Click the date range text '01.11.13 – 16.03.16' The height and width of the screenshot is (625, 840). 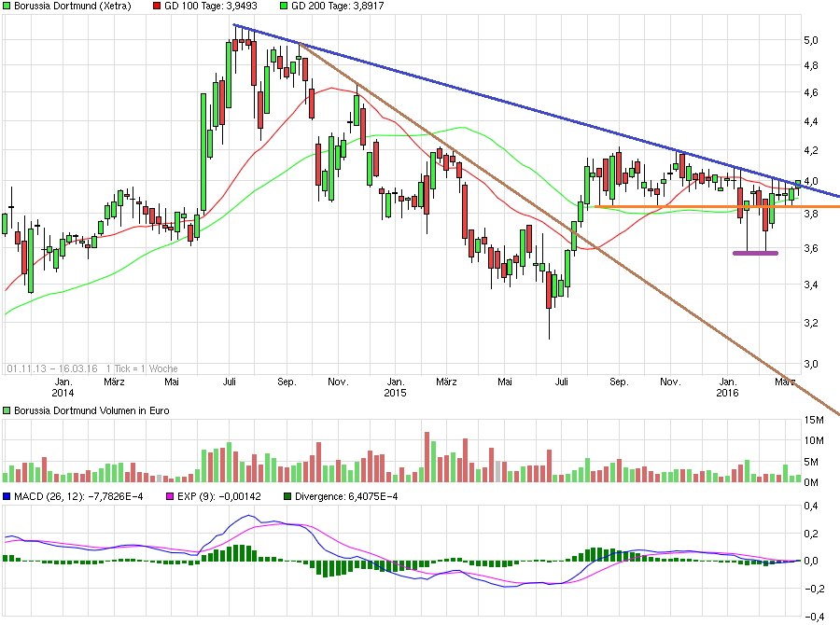(x=52, y=368)
